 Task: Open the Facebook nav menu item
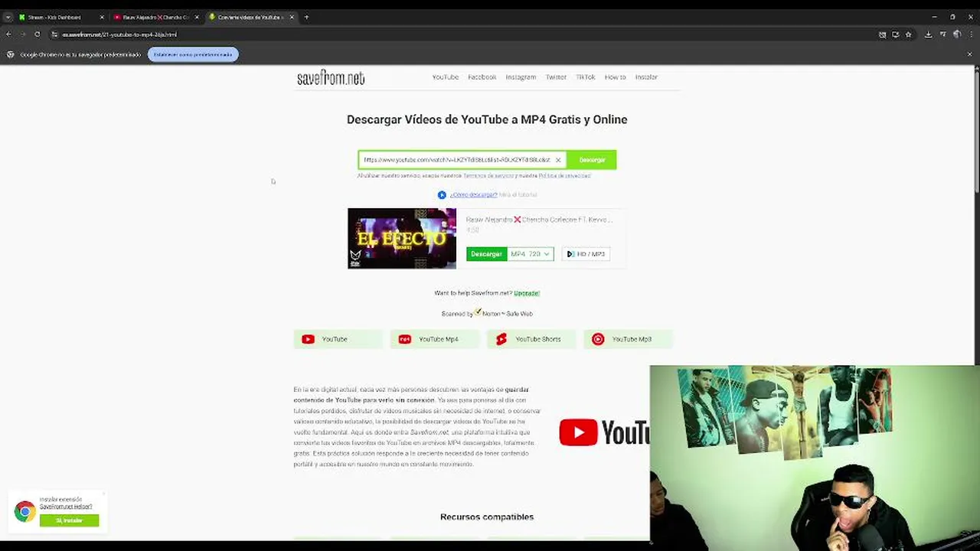482,77
